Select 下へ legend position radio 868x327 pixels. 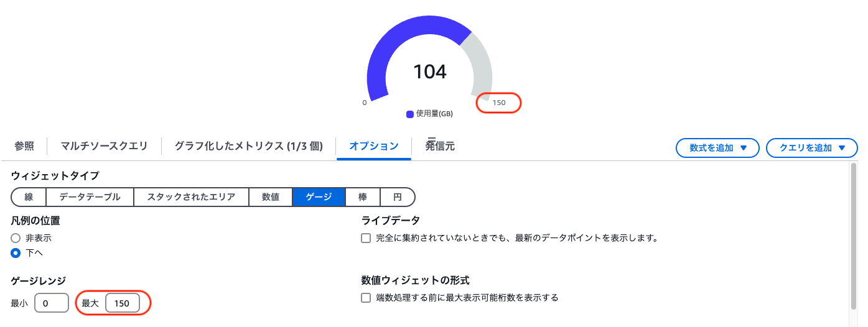[x=16, y=253]
